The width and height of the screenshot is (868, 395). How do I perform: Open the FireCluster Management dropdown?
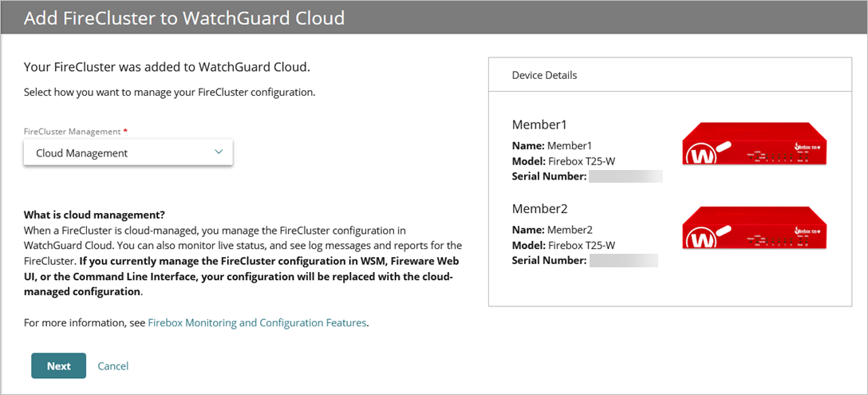[128, 153]
